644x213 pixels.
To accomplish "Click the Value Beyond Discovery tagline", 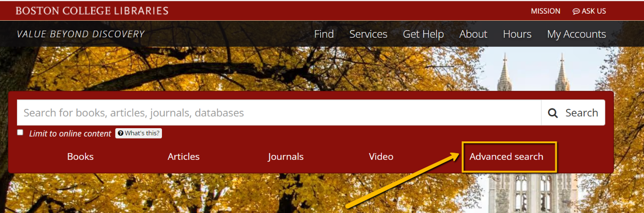I will coord(80,34).
